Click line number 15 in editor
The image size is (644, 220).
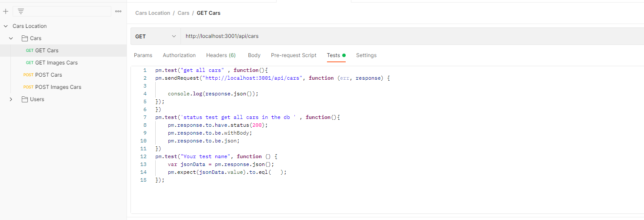click(x=143, y=180)
